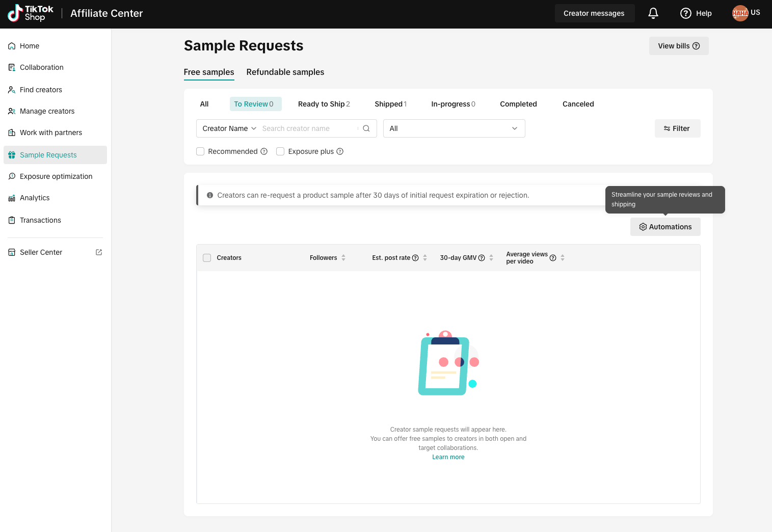Click the search magnifier icon
This screenshot has height=532, width=772.
pos(366,128)
